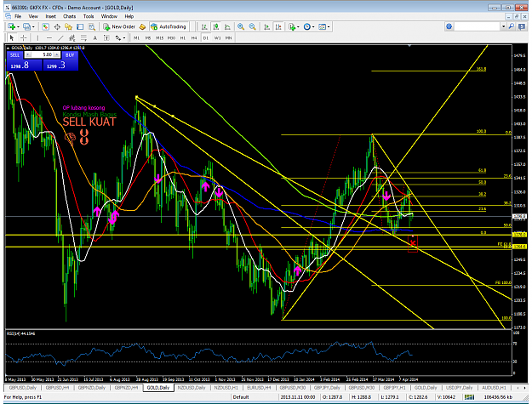Toggle the AutoTrading button

point(169,26)
